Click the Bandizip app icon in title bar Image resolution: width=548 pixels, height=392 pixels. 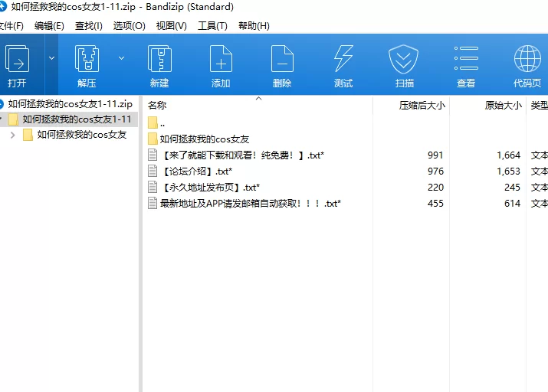coord(3,6)
